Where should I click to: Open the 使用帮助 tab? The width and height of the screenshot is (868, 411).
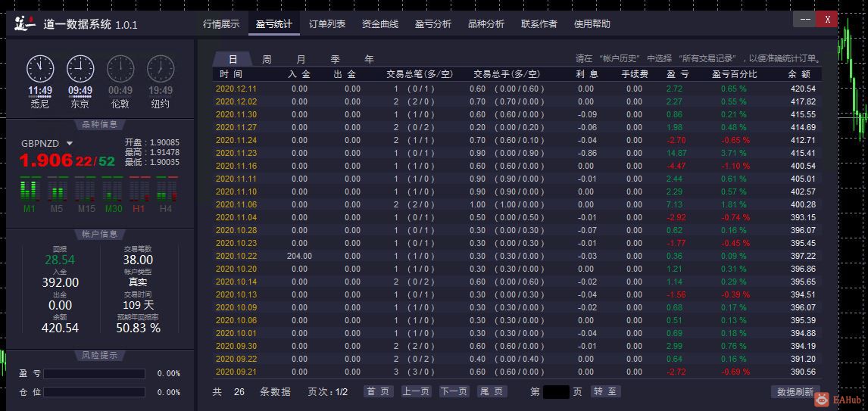592,23
